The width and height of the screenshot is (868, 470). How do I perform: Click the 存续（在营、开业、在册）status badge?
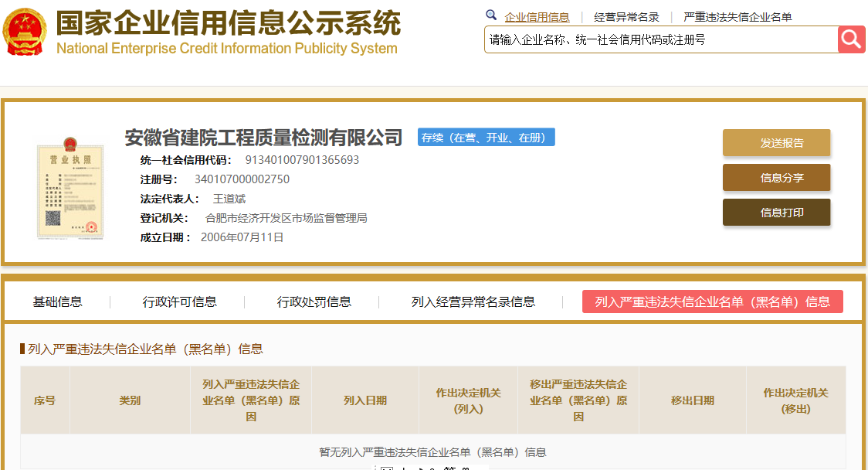(x=486, y=138)
